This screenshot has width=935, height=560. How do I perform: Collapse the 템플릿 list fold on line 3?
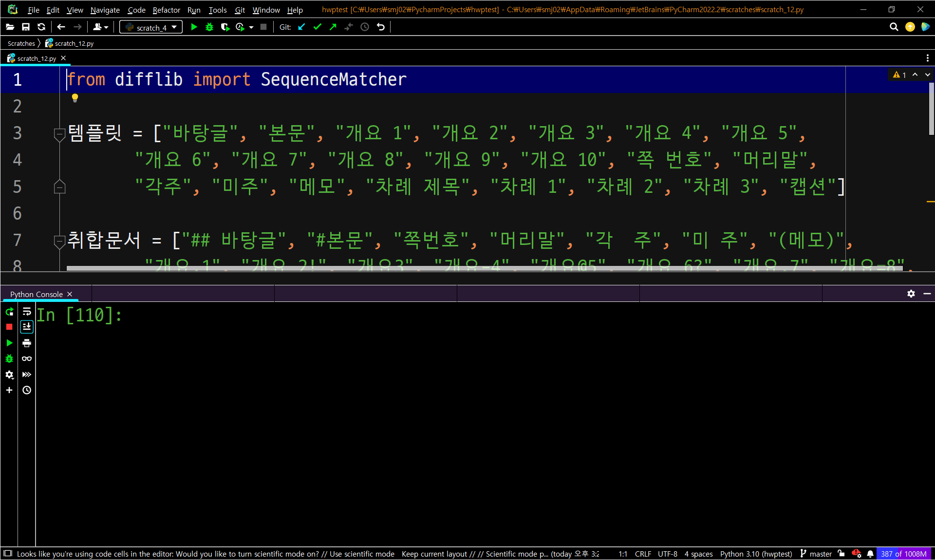[59, 133]
